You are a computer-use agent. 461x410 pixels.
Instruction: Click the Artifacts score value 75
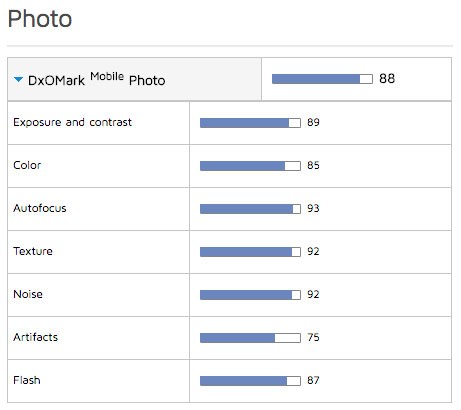(313, 337)
